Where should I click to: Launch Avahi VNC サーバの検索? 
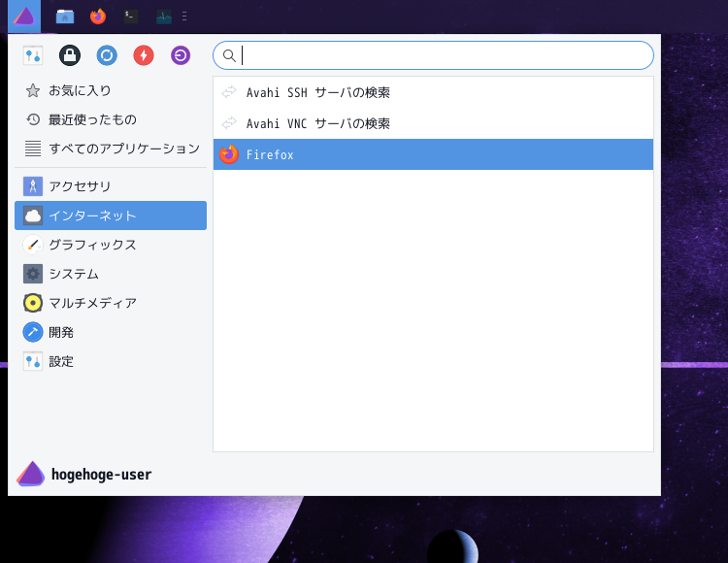433,123
